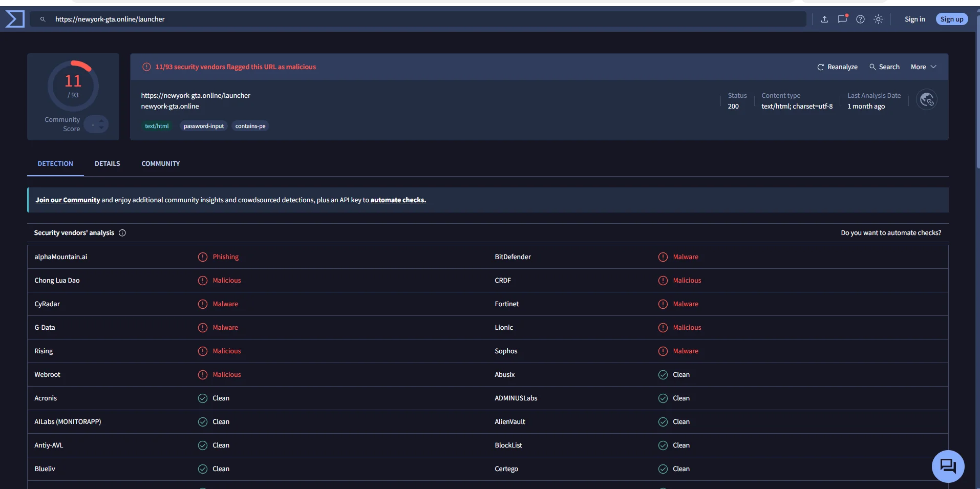Viewport: 980px width, 489px height.
Task: Switch to the DETAILS tab
Action: point(108,164)
